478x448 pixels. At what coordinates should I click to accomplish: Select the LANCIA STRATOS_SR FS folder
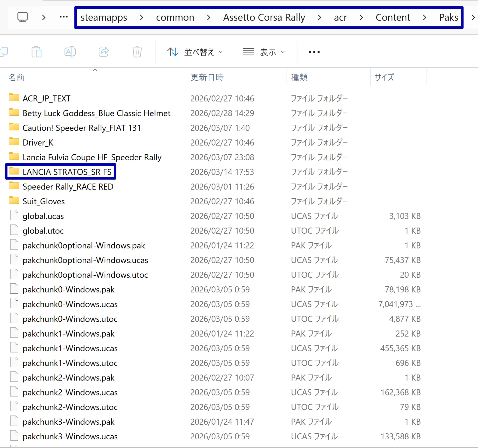pos(61,172)
